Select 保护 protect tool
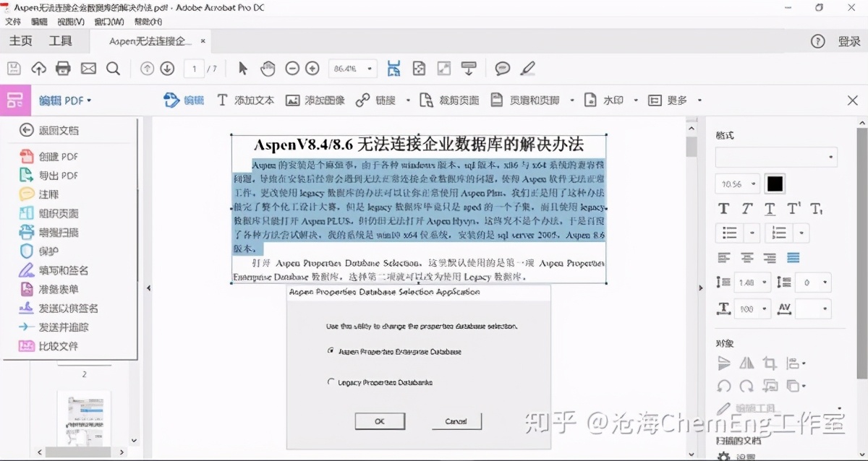The height and width of the screenshot is (461, 868). pyautogui.click(x=39, y=251)
